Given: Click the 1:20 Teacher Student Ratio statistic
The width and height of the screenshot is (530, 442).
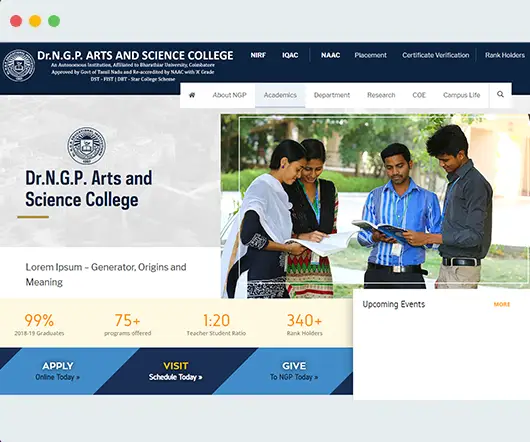Looking at the screenshot, I should click(216, 324).
